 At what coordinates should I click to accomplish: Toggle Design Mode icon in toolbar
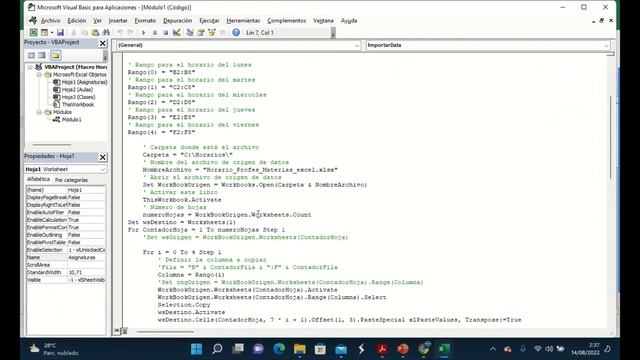pyautogui.click(x=176, y=33)
